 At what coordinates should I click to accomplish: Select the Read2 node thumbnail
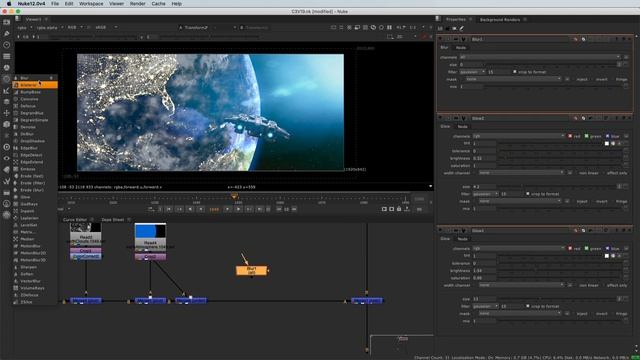point(86,228)
